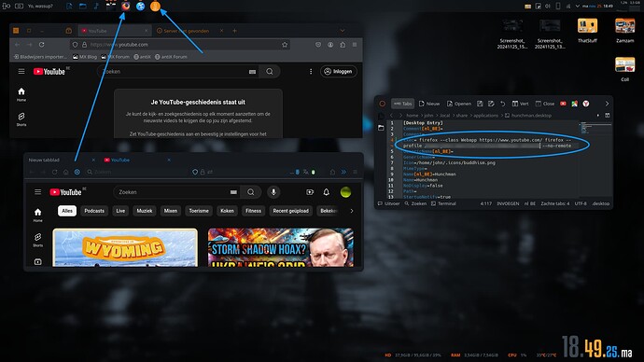
Task: Open Firefox application menu in upper window
Action: 355,45
